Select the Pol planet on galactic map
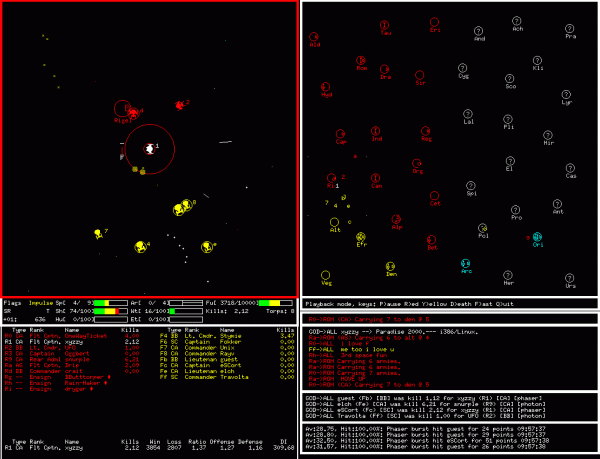 coord(483,230)
